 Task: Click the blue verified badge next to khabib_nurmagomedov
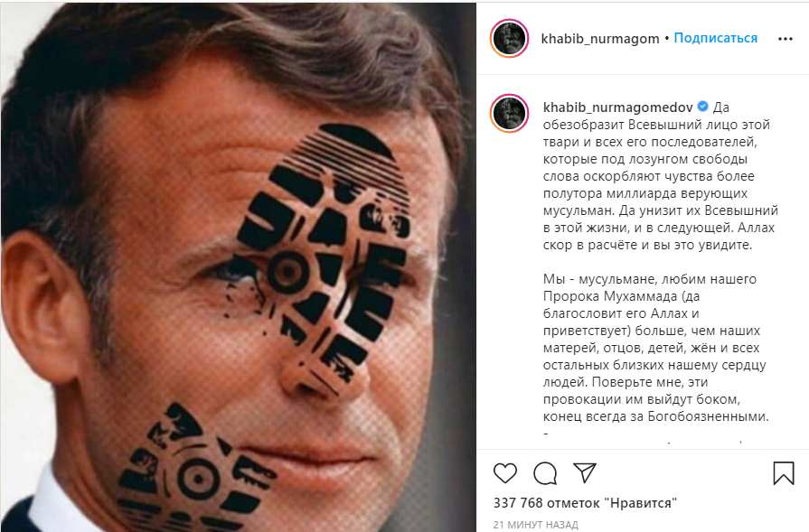[702, 107]
